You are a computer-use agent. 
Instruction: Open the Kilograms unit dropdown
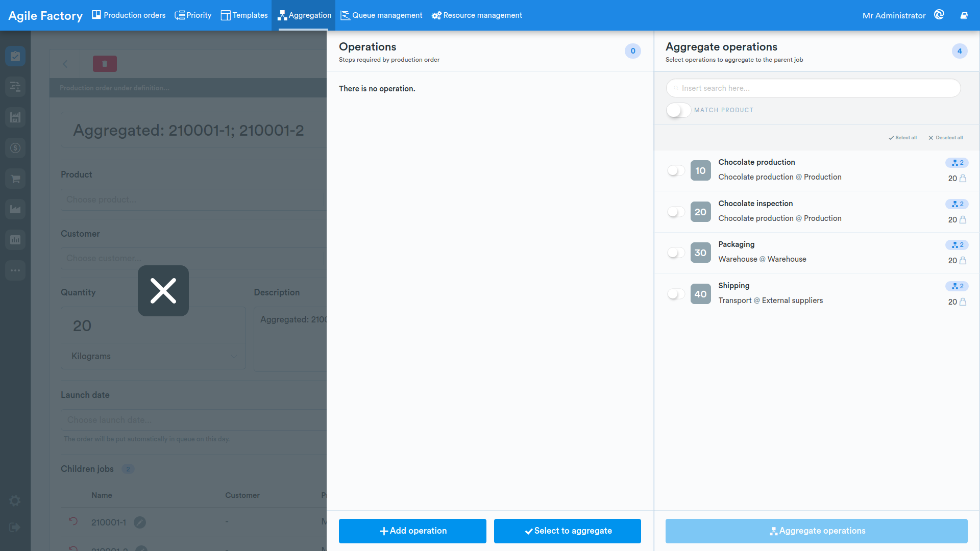pos(153,356)
